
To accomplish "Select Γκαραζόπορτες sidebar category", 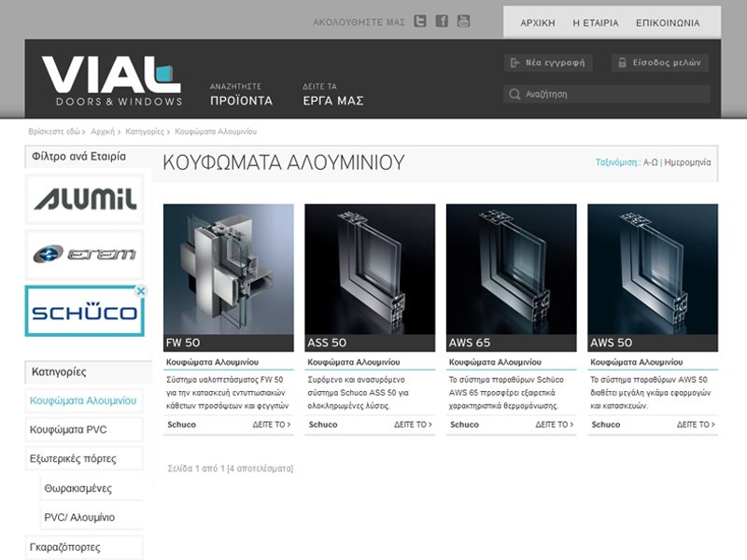I will (x=83, y=547).
